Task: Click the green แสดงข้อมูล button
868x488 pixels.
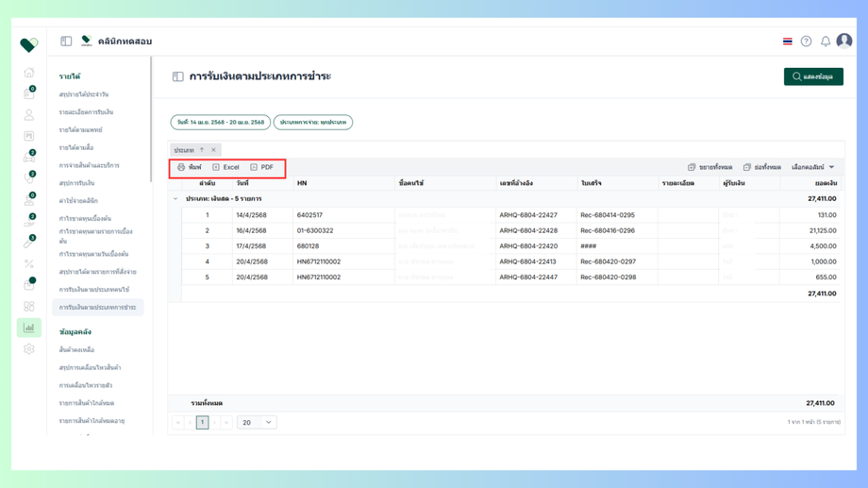Action: [812, 76]
